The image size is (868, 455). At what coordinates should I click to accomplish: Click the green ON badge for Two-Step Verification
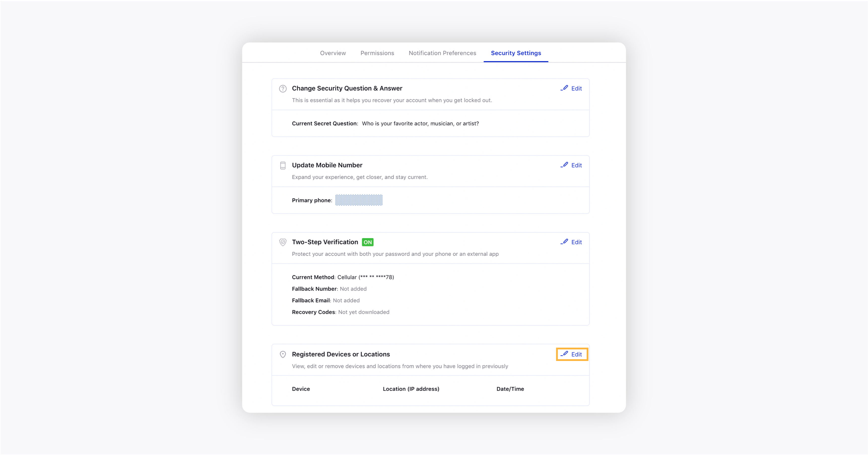tap(368, 242)
